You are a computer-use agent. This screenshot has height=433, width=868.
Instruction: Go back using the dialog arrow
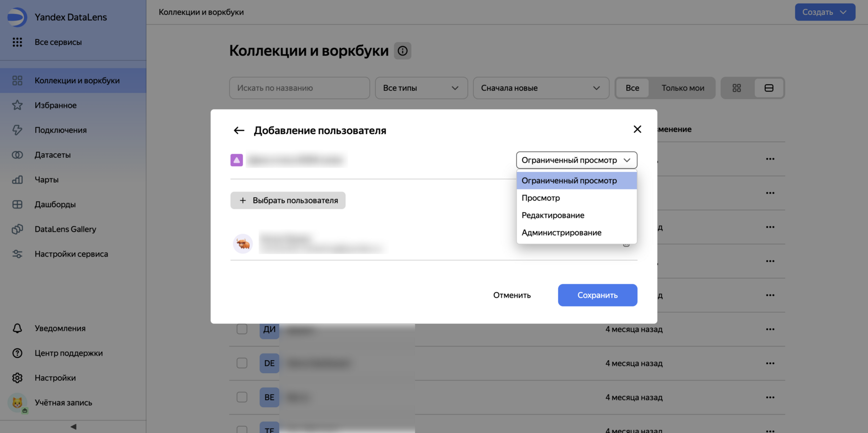point(239,131)
